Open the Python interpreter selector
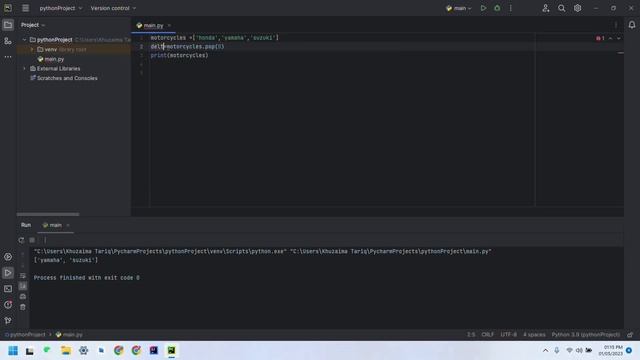 point(586,335)
